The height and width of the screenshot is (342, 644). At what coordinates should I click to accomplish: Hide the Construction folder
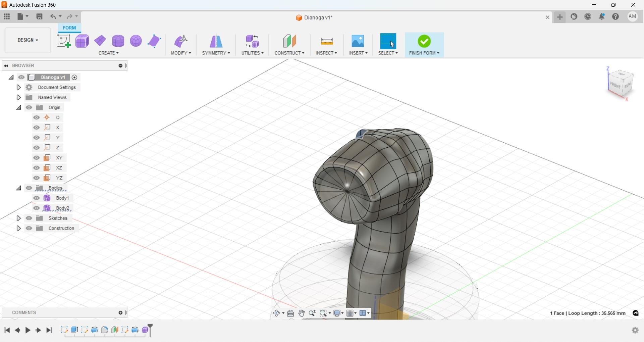pyautogui.click(x=29, y=228)
